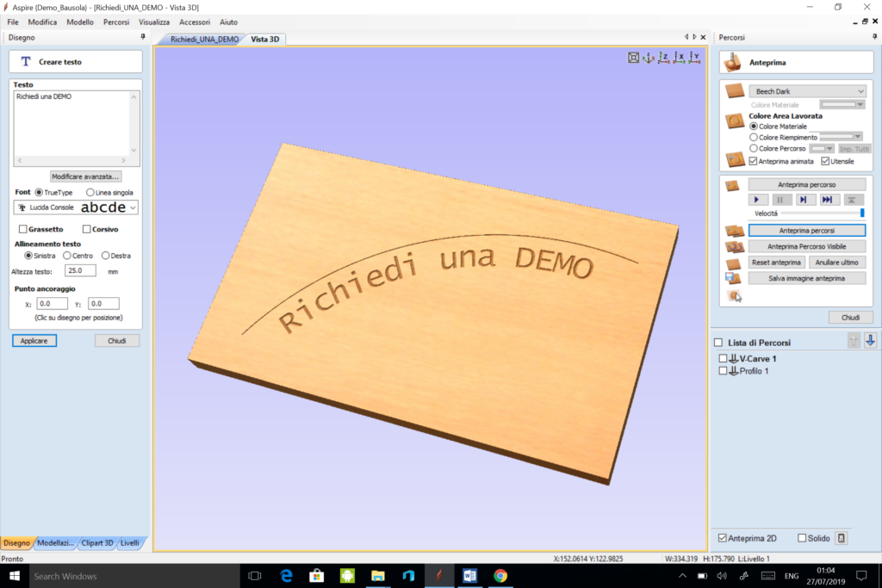Switch to the isometric view icon

(x=649, y=58)
